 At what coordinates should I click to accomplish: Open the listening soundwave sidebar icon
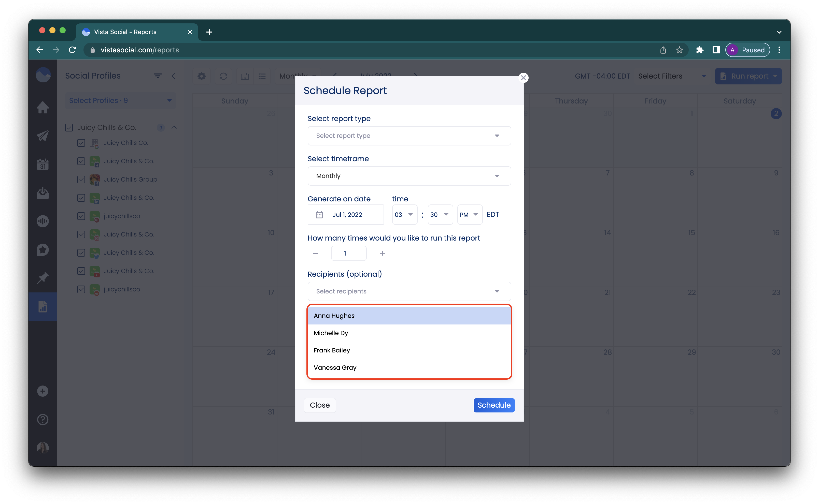[x=43, y=221]
